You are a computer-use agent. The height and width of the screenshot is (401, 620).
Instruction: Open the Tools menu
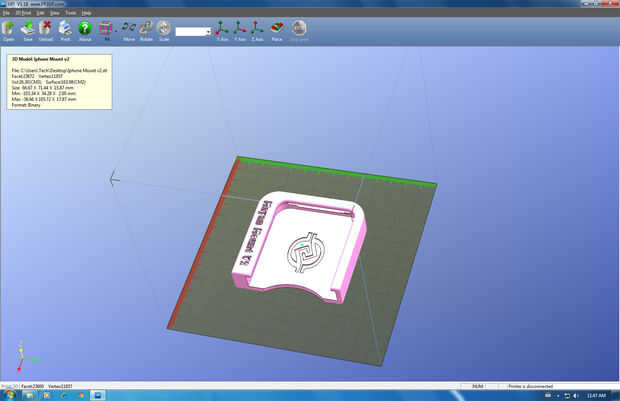click(x=71, y=13)
